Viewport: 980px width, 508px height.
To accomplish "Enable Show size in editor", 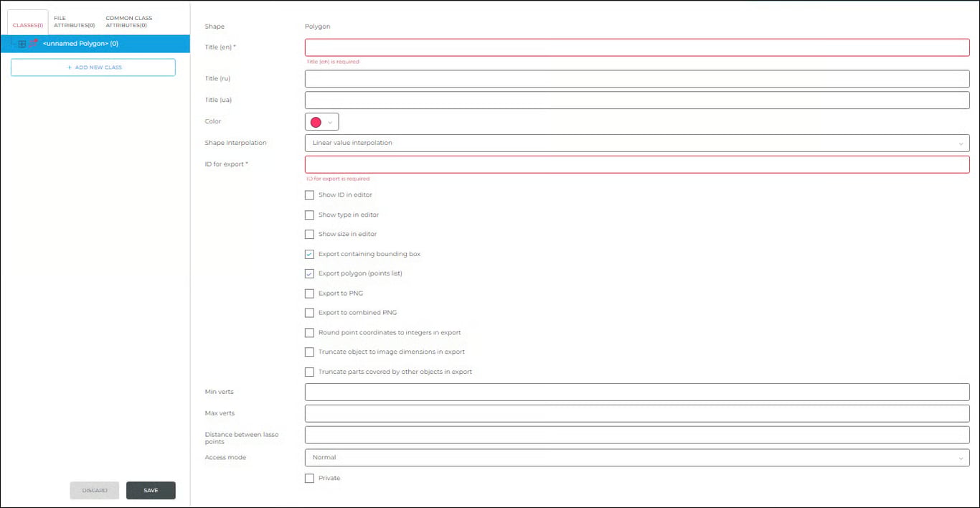I will click(309, 234).
